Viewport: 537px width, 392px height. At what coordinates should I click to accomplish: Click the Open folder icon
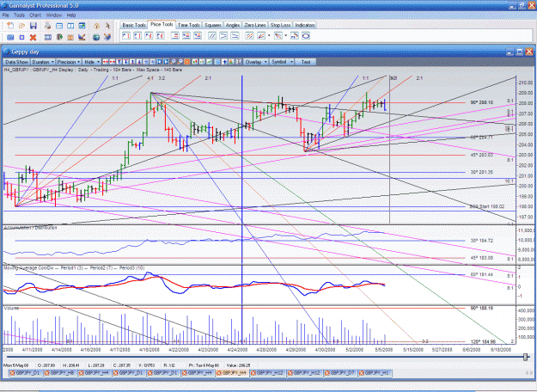tap(21, 26)
